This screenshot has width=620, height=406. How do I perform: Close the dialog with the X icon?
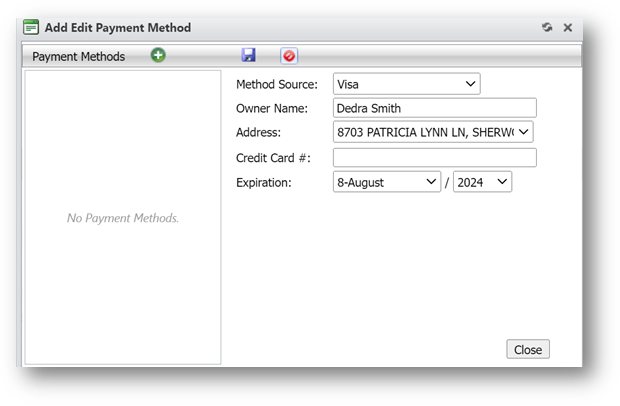pos(568,27)
